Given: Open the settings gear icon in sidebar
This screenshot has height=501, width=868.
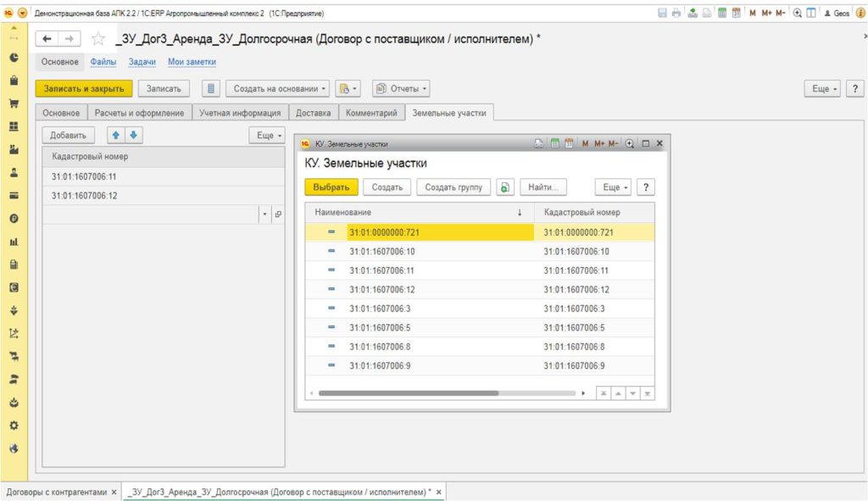Looking at the screenshot, I should point(14,426).
